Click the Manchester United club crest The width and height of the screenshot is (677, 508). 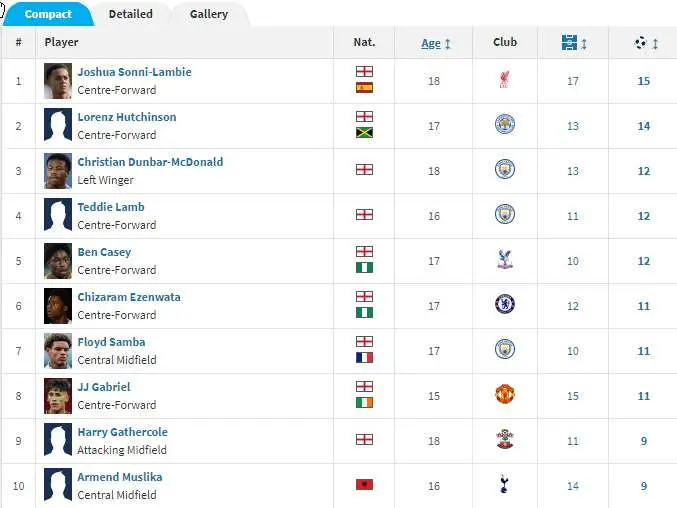pos(505,394)
